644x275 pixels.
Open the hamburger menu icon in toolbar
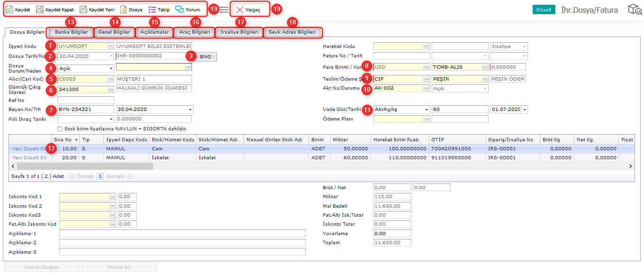click(x=224, y=9)
